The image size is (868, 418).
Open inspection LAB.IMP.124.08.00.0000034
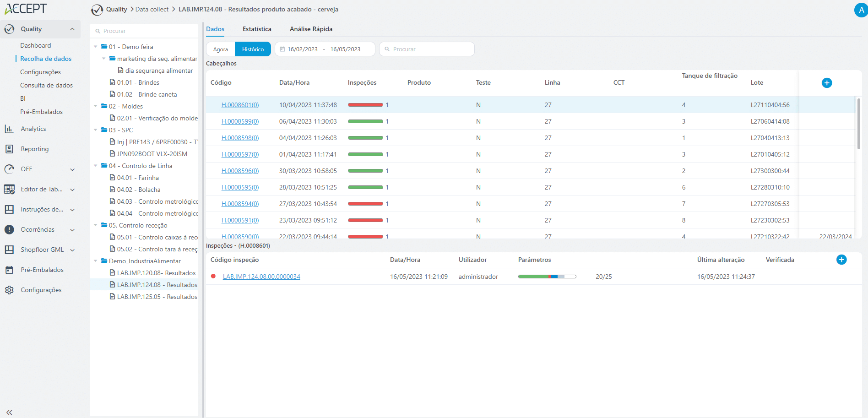261,277
